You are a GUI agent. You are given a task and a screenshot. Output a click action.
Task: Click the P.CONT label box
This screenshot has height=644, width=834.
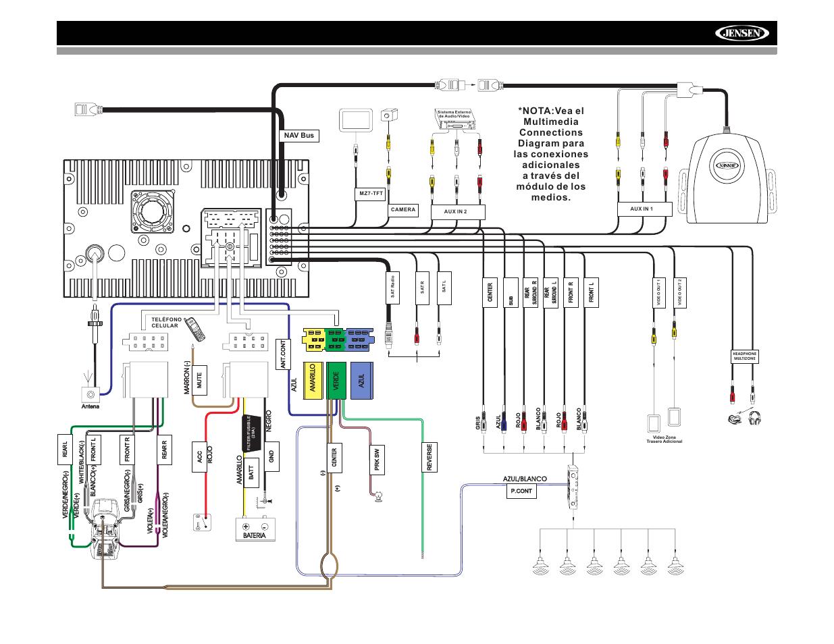[x=522, y=491]
